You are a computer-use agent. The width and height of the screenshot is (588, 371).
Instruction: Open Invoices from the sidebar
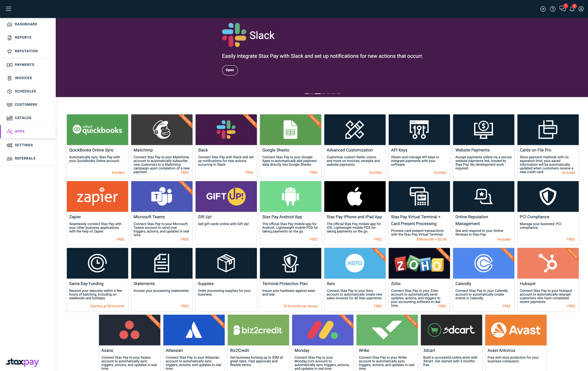point(23,78)
